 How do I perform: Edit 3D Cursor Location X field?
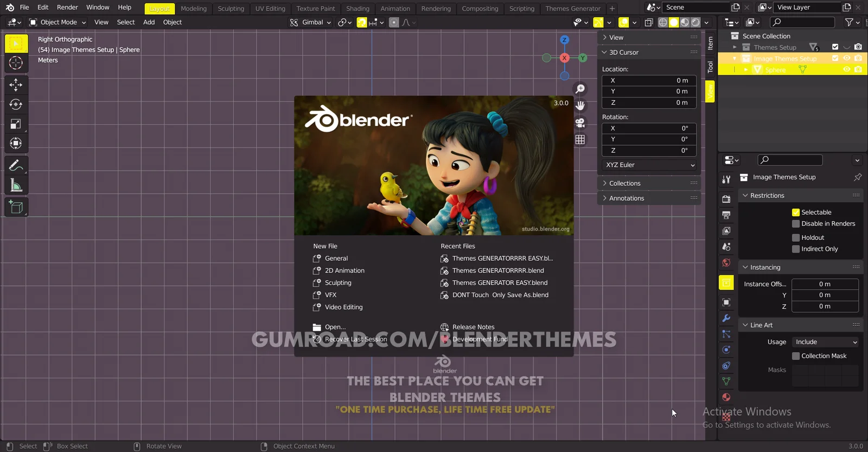click(649, 80)
